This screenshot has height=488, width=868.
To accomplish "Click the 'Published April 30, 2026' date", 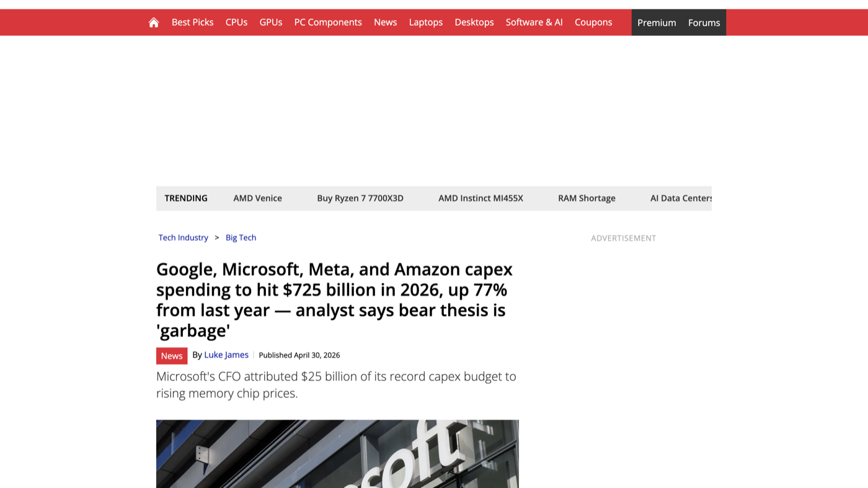I will pos(299,355).
